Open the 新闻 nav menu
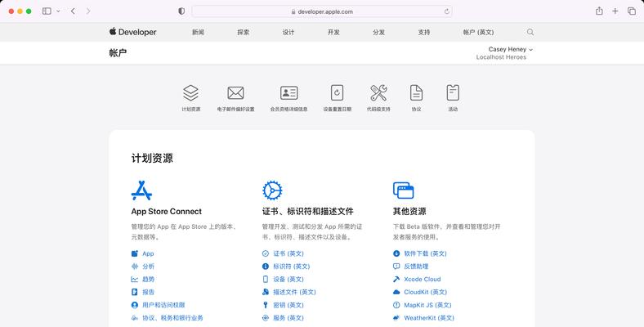Viewport: 644px width, 327px height. (198, 32)
